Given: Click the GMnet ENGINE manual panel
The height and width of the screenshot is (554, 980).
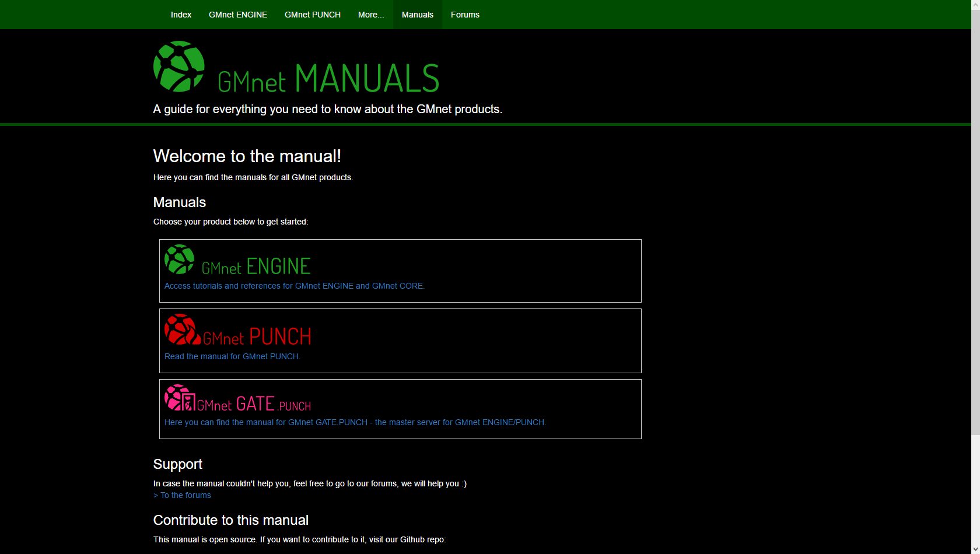Looking at the screenshot, I should click(x=400, y=271).
